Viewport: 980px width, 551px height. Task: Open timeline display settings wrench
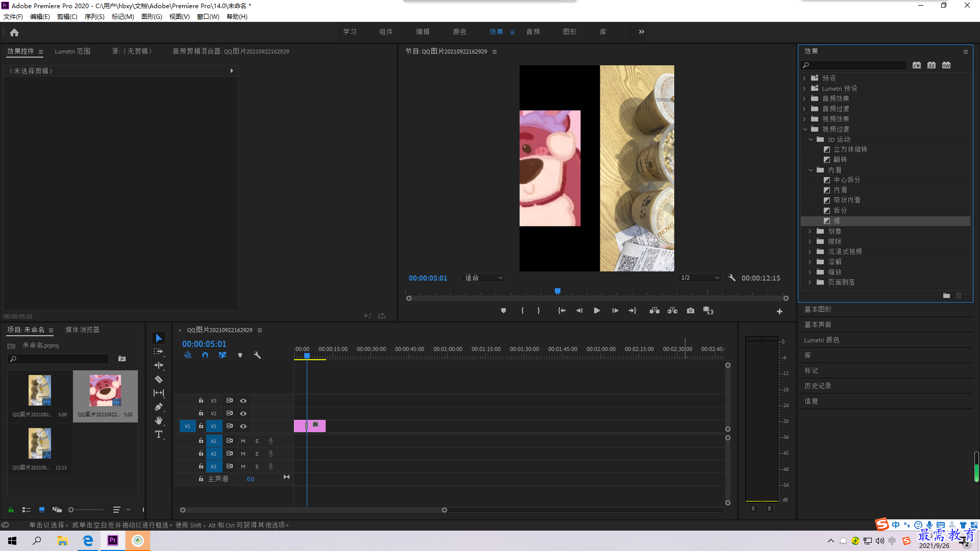(x=257, y=355)
